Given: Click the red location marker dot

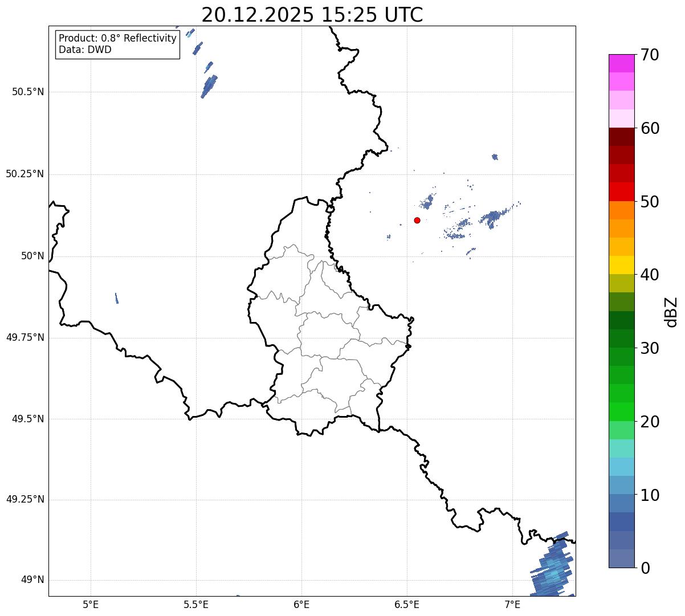Looking at the screenshot, I should click(417, 221).
